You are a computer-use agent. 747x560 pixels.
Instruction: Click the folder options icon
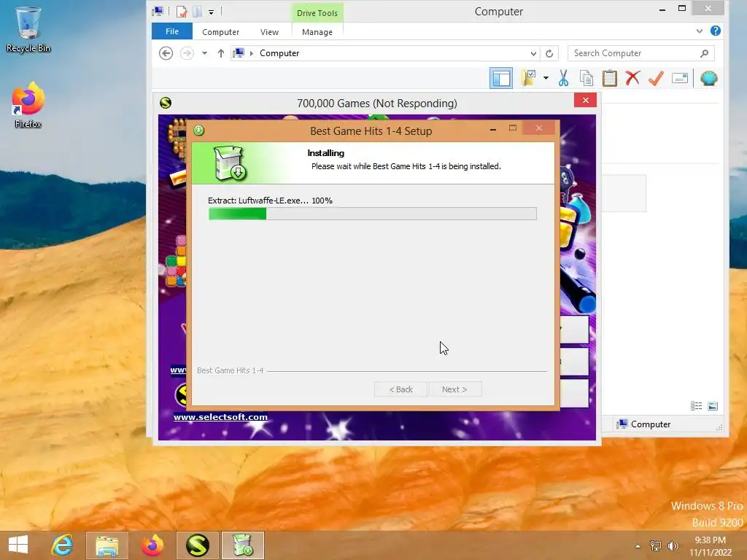pyautogui.click(x=528, y=77)
